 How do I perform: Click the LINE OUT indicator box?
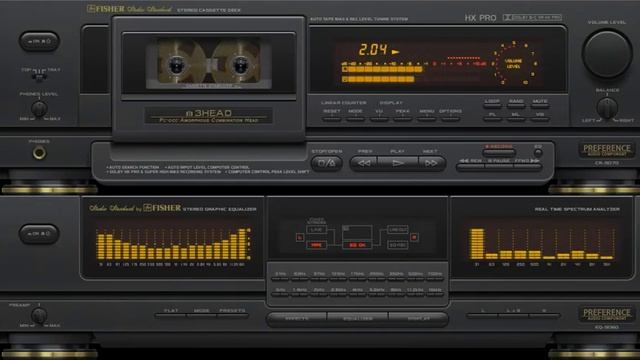[x=398, y=230]
